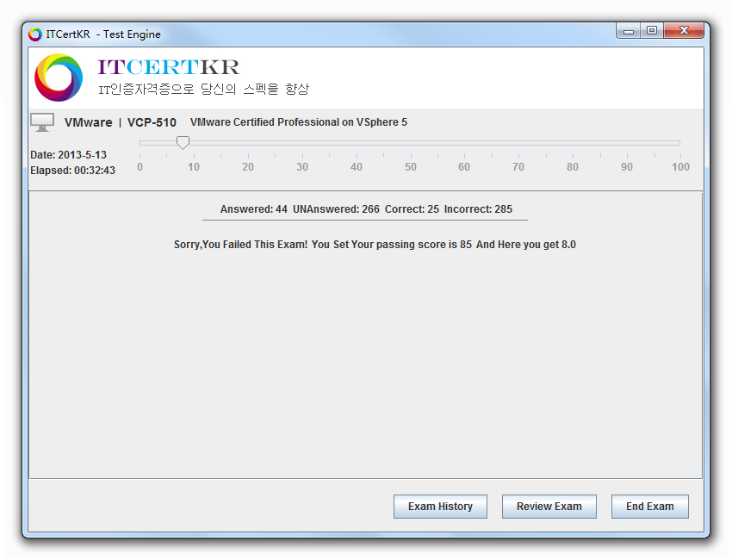Maximize the Test Engine window
Image resolution: width=732 pixels, height=560 pixels.
tap(652, 31)
